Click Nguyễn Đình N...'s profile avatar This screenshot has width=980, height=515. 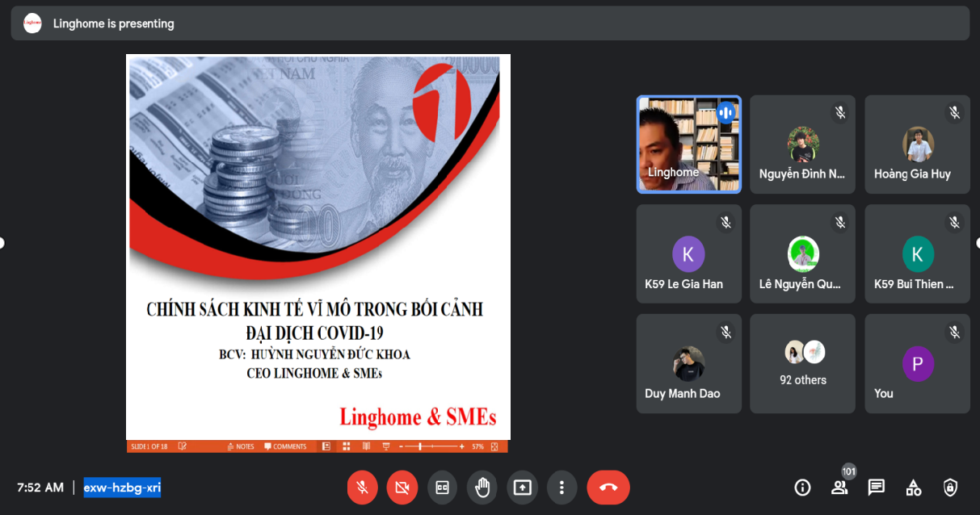click(804, 143)
